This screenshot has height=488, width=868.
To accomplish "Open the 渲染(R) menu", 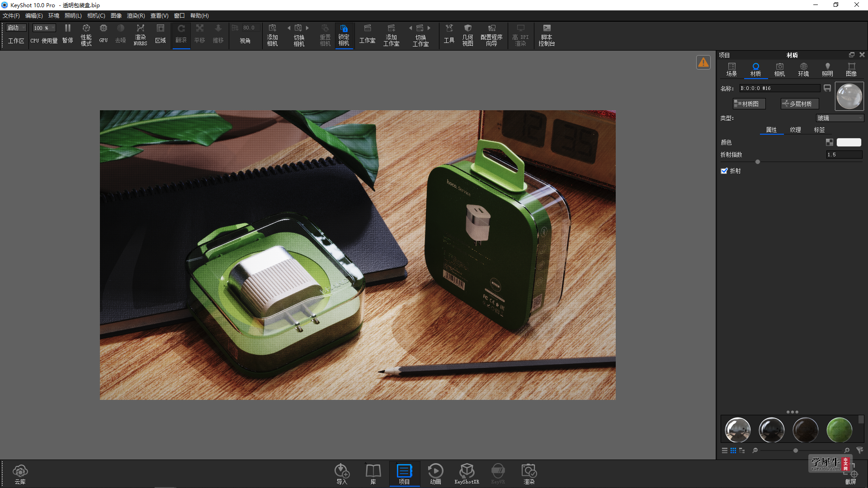I will (x=136, y=16).
